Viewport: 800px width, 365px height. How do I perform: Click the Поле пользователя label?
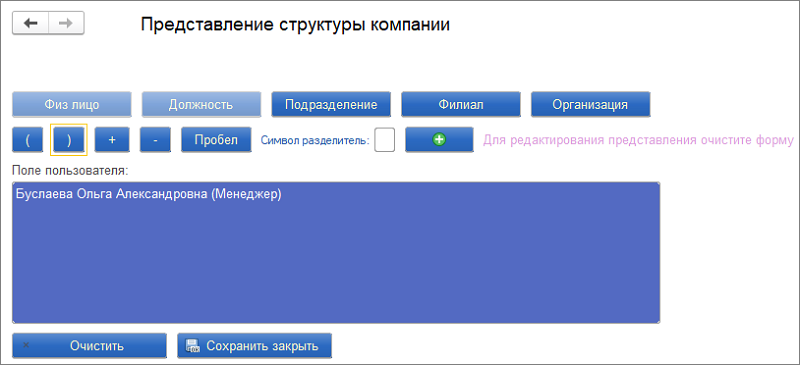click(70, 170)
